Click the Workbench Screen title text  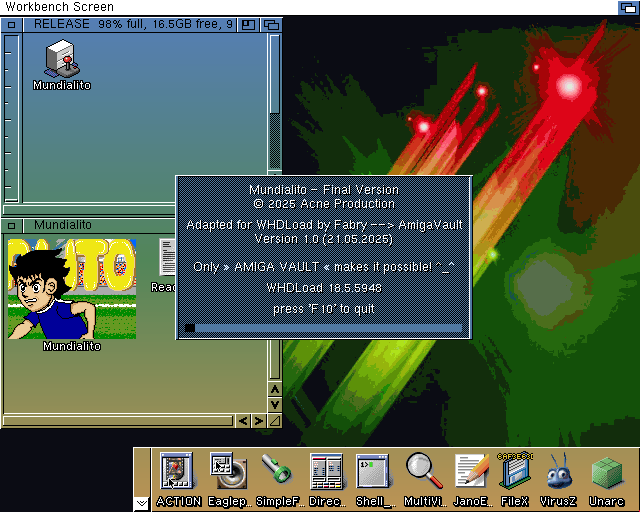pyautogui.click(x=59, y=7)
